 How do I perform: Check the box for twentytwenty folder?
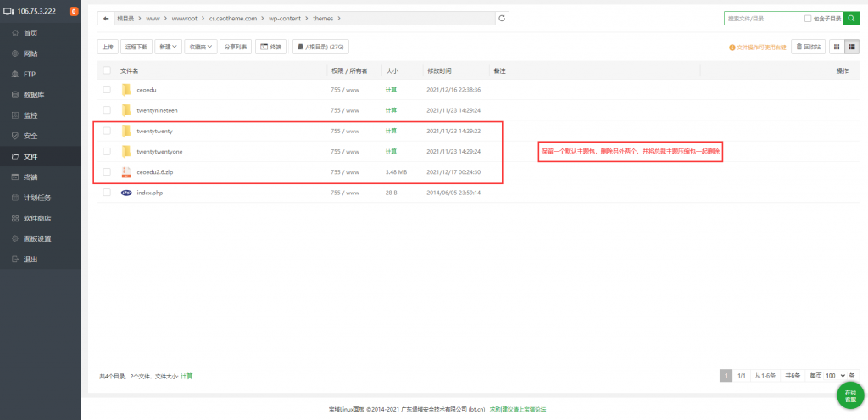coord(107,131)
